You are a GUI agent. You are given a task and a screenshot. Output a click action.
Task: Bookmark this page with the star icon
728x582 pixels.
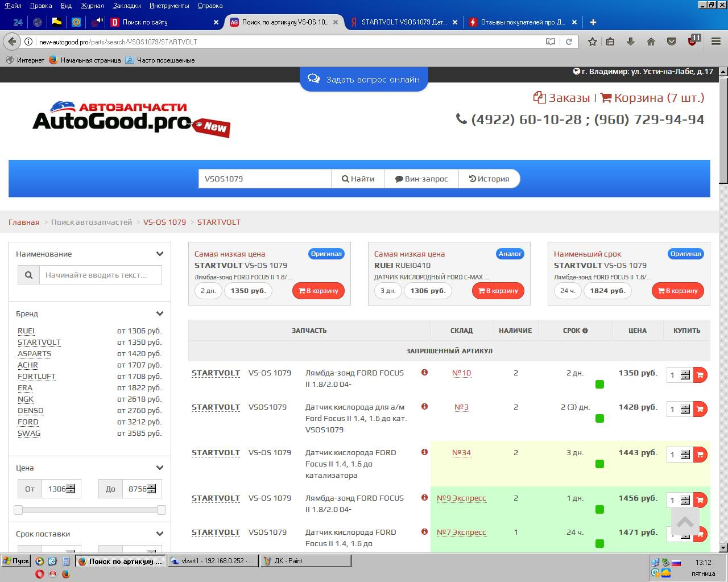click(593, 42)
